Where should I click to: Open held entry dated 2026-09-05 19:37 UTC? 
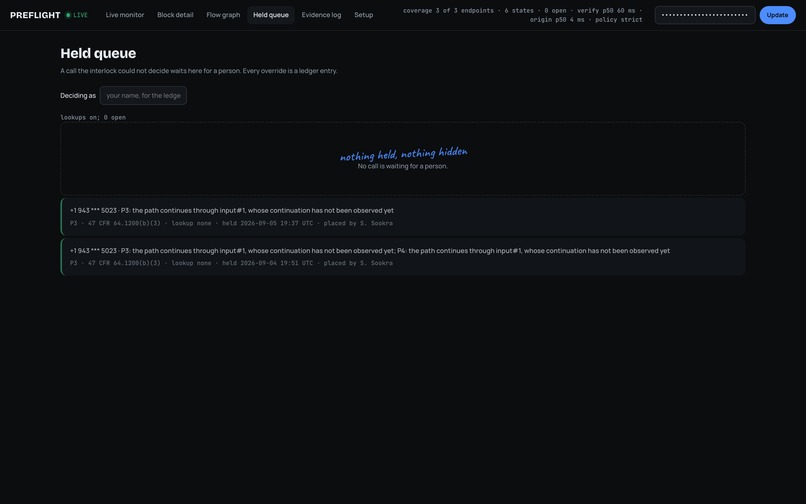pyautogui.click(x=403, y=217)
